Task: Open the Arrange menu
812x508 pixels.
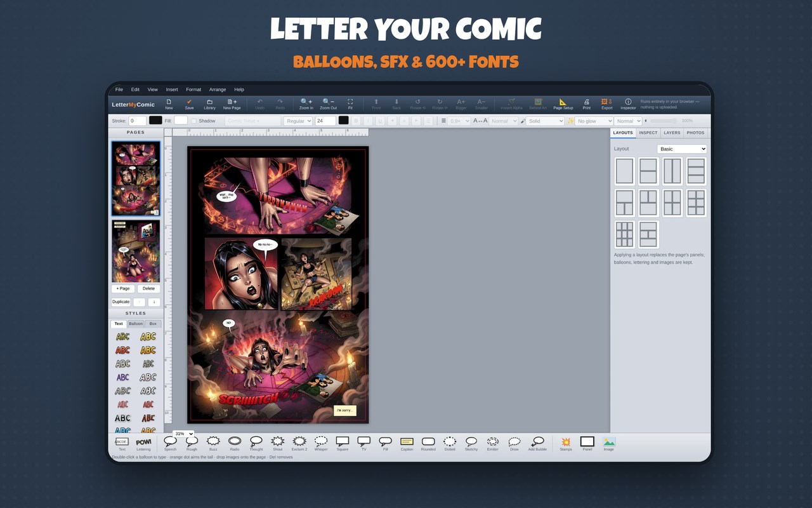Action: [x=218, y=90]
